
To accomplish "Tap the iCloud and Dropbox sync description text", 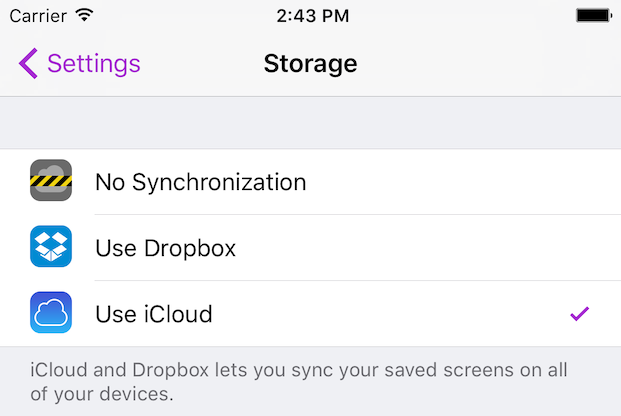I will (299, 382).
